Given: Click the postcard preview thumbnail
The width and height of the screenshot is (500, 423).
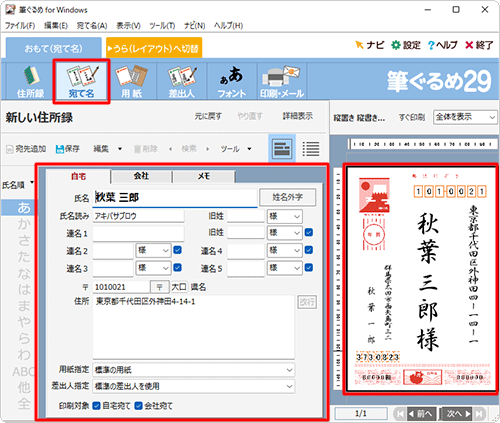Looking at the screenshot, I should click(x=421, y=279).
